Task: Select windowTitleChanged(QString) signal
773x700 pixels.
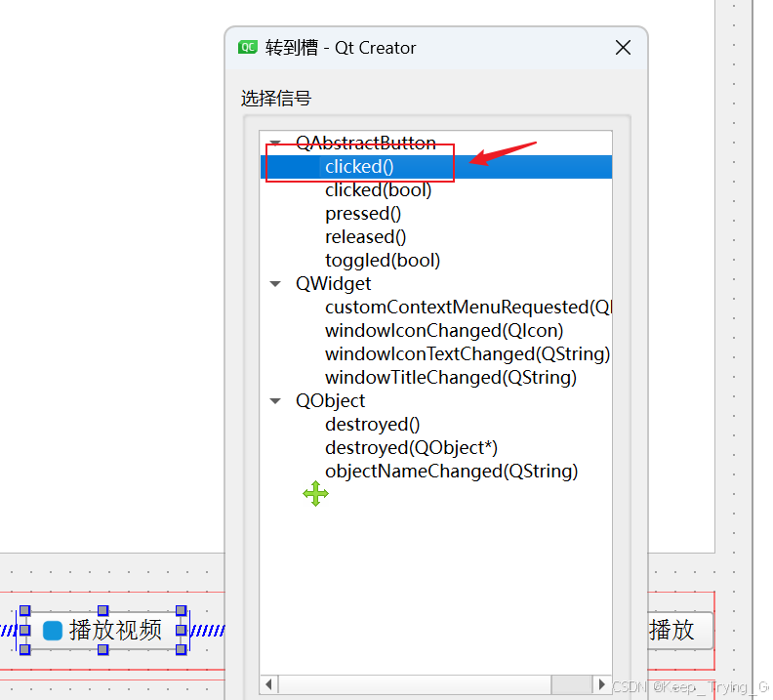Action: pyautogui.click(x=451, y=378)
